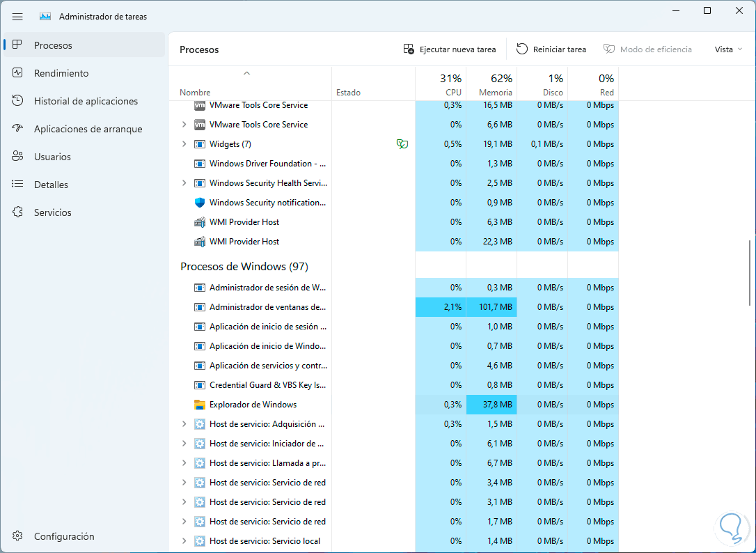Expand the Widgets (7) process group
Image resolution: width=756 pixels, height=553 pixels.
point(184,144)
